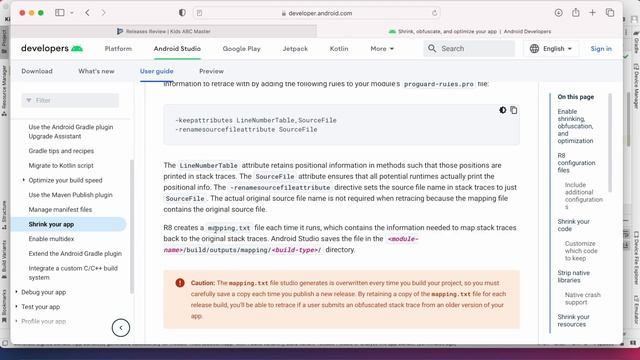
Task: Click the sidebar Filter field
Action: click(70, 100)
